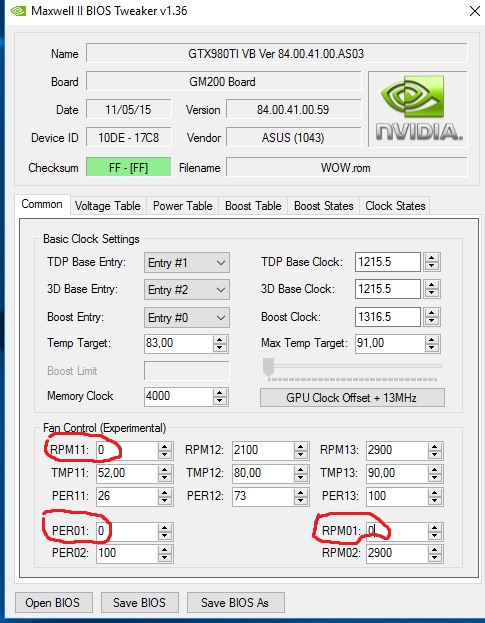Click the Filename field showing WOW.rom

(x=346, y=168)
